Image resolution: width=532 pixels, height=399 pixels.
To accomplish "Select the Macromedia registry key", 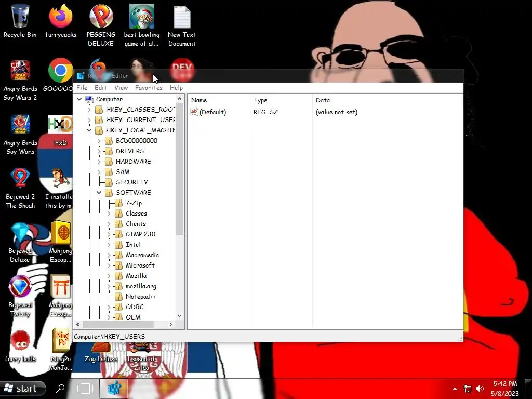I will (142, 255).
